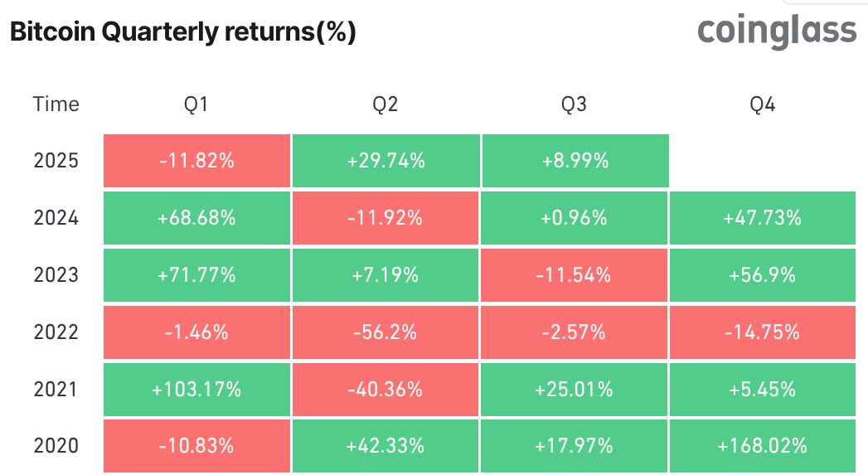Click the Time column header
Image resolution: width=868 pixels, height=475 pixels.
[x=56, y=104]
